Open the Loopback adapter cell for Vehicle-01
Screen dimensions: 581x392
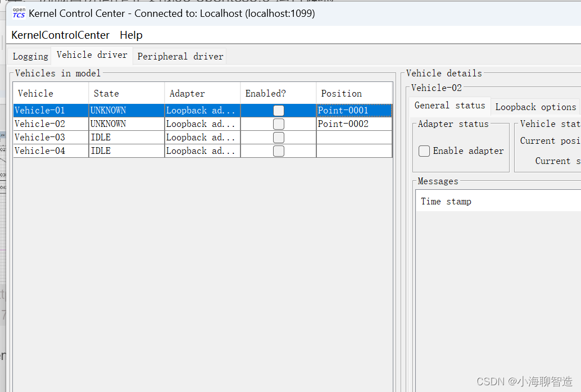pyautogui.click(x=203, y=111)
